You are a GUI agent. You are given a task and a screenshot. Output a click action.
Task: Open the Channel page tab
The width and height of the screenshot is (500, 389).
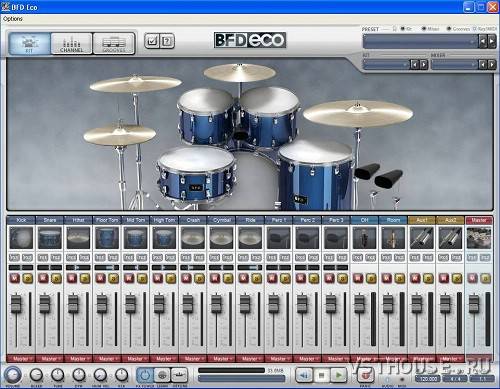point(71,43)
